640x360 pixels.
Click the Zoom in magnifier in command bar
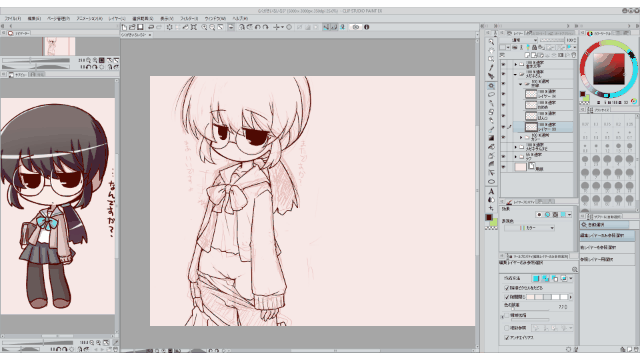tap(204, 27)
